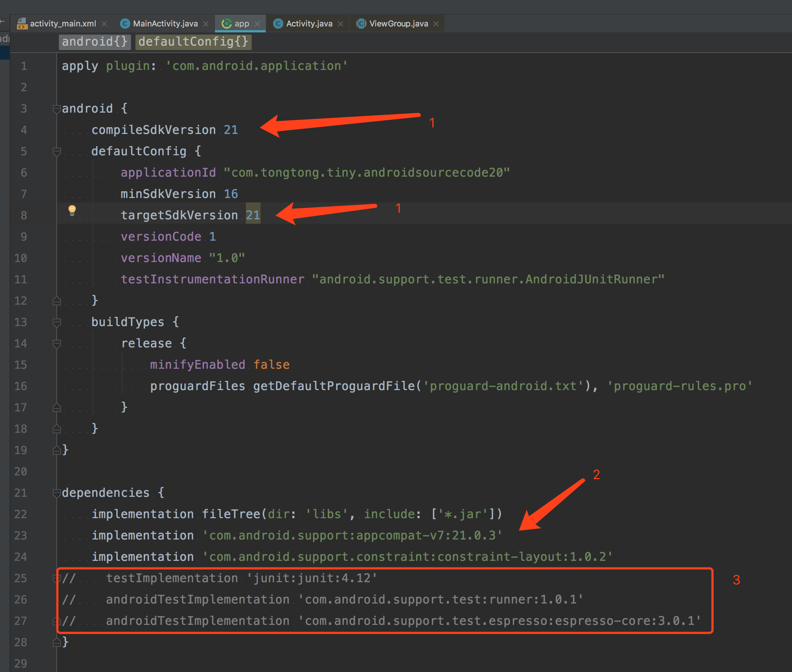Place cursor on highlighted targetSdkVersion value 21

[253, 215]
